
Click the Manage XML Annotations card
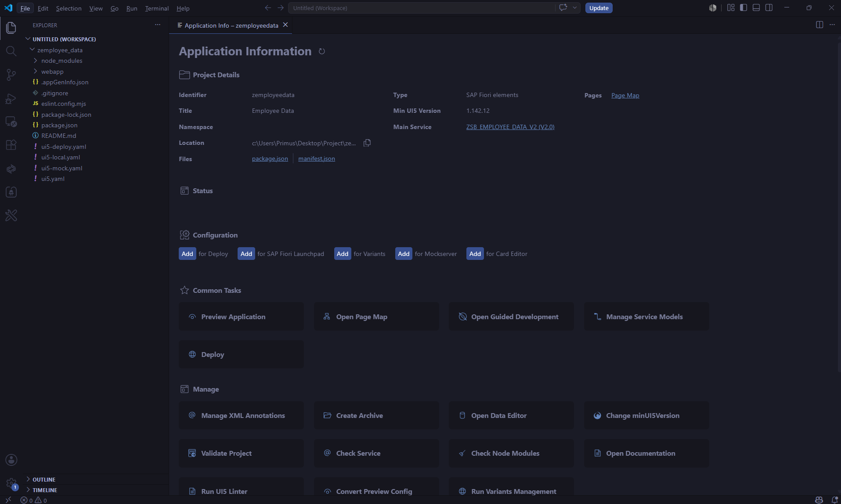[241, 415]
